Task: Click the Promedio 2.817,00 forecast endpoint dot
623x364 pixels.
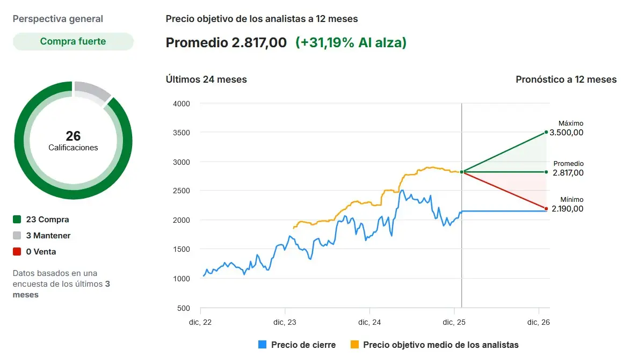Action: pos(546,172)
